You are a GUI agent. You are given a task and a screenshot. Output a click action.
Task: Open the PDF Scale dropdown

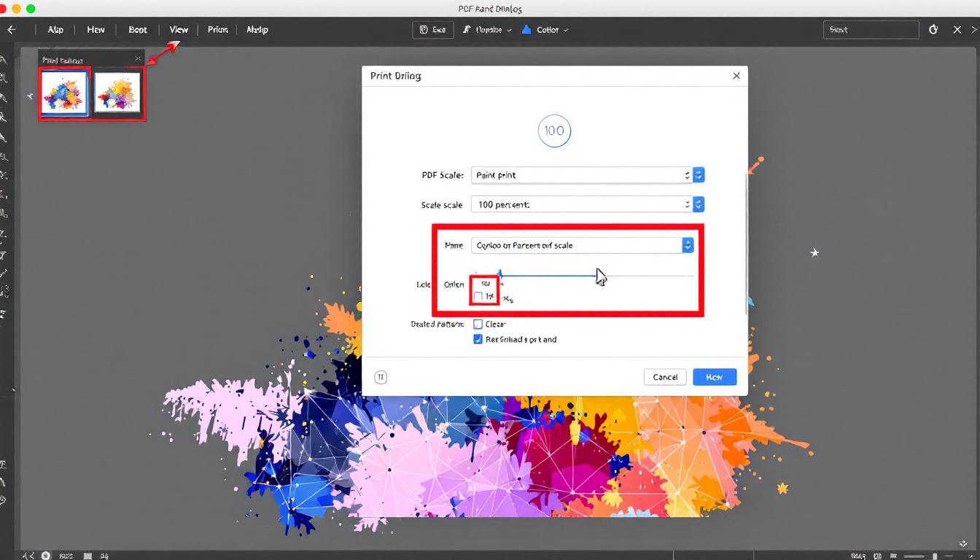coord(698,175)
